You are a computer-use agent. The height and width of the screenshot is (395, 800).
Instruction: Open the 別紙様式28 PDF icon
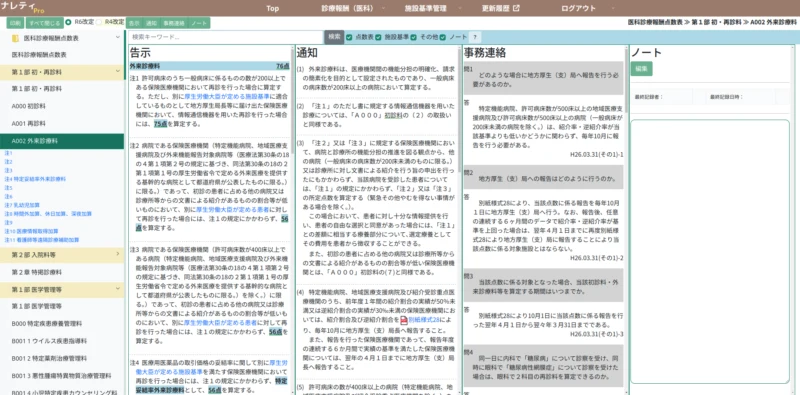(x=404, y=320)
